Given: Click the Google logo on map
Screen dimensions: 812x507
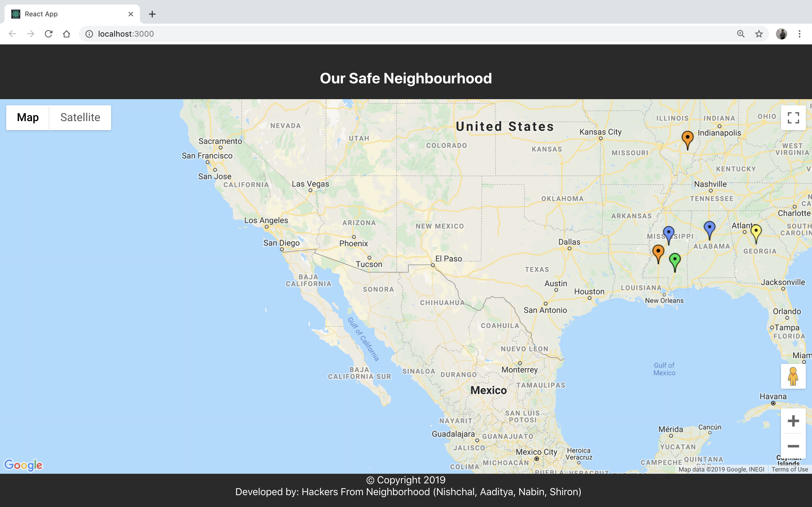Looking at the screenshot, I should click(x=23, y=465).
